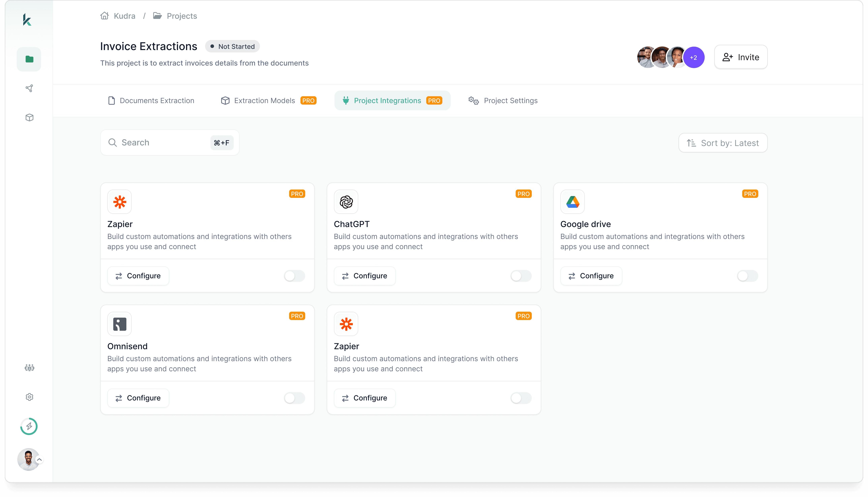
Task: Expand the +2 more members avatar
Action: pyautogui.click(x=694, y=57)
